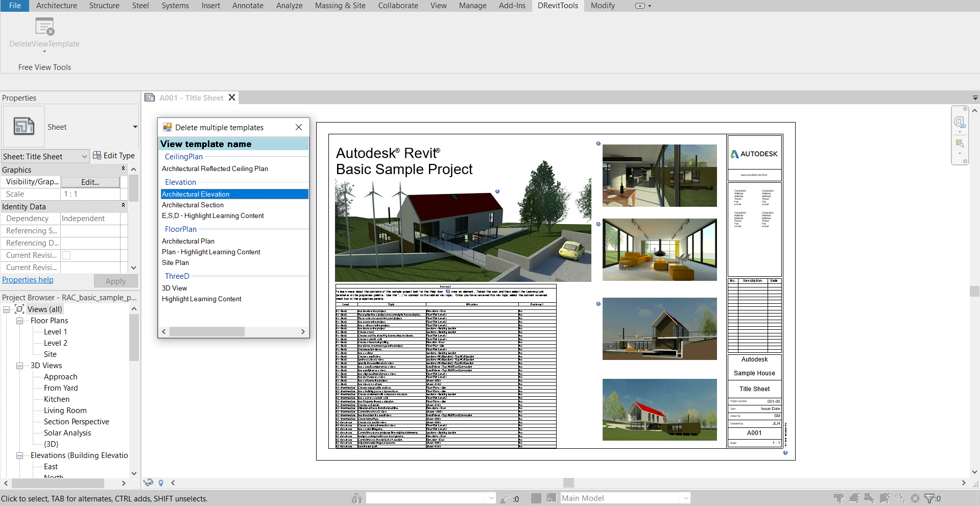Click the Visibility/Graphics Edit... button
The image size is (980, 506).
(x=90, y=182)
